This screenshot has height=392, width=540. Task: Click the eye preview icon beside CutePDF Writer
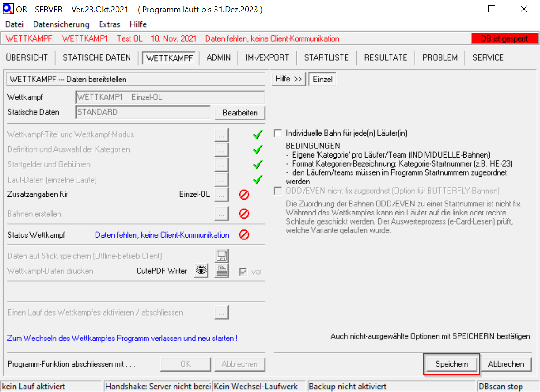202,271
